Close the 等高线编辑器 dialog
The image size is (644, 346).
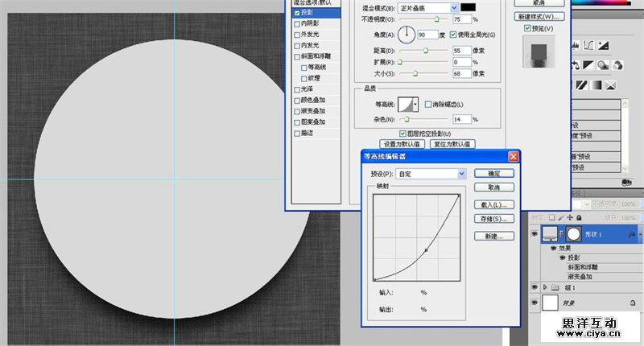pyautogui.click(x=513, y=156)
